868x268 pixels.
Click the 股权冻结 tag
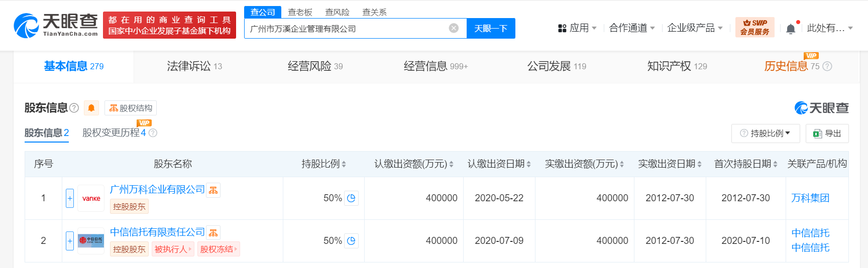pyautogui.click(x=219, y=249)
